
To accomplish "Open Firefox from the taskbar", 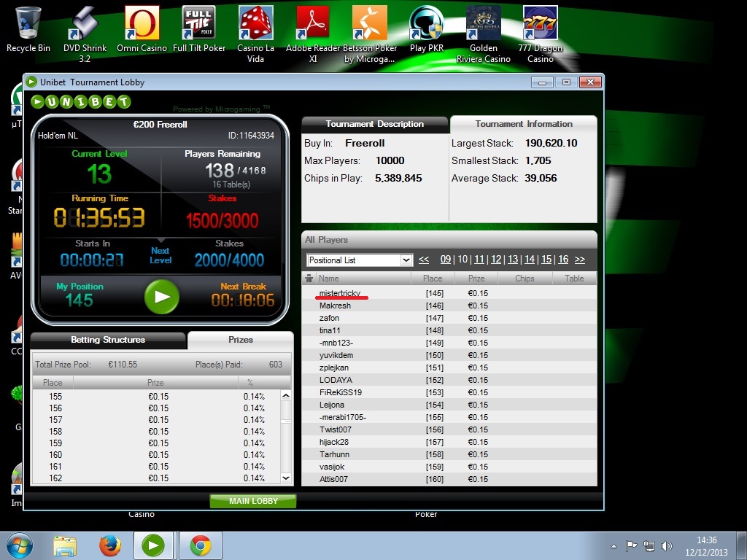I will point(110,545).
